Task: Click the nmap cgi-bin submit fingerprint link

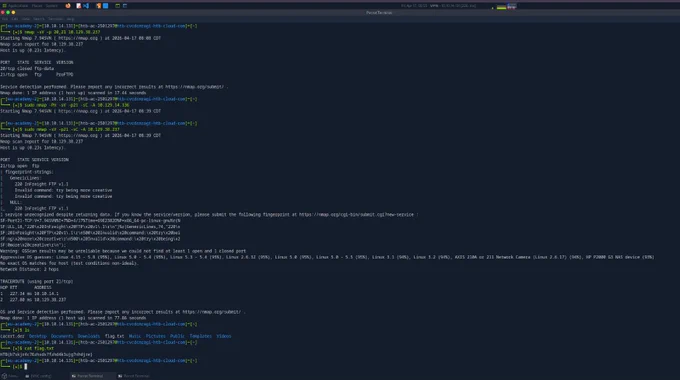Action: (x=356, y=214)
